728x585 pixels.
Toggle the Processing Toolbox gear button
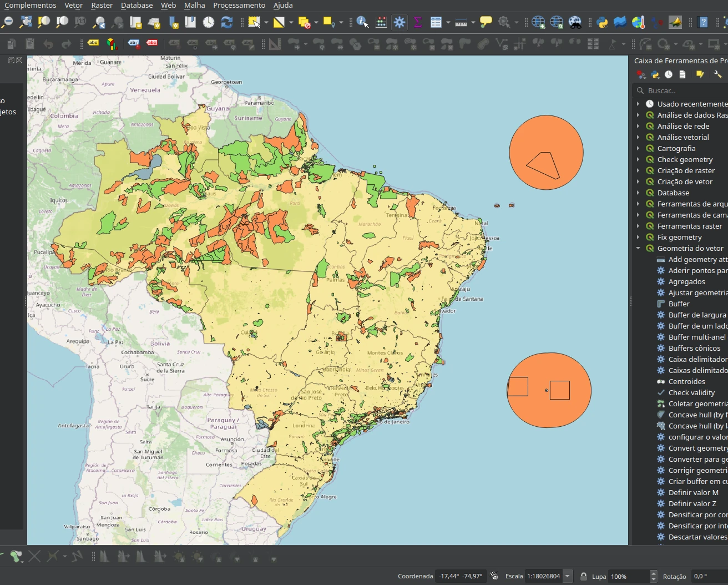[399, 22]
